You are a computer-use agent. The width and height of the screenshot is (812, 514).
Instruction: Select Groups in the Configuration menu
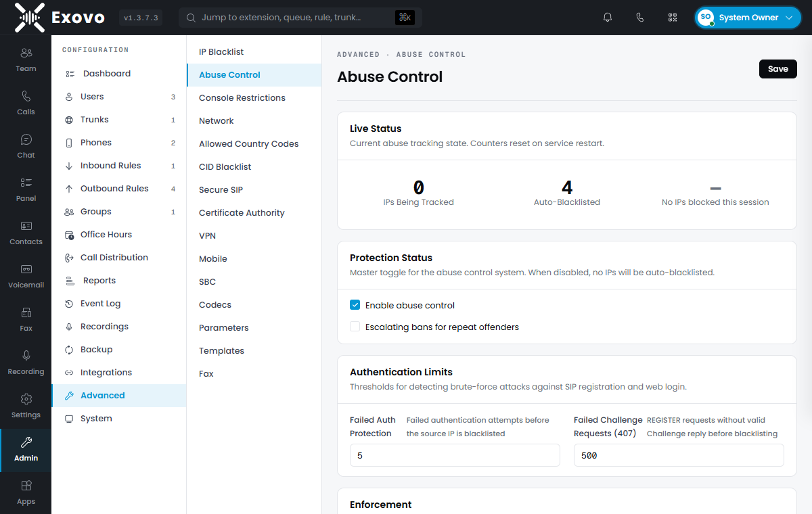[x=119, y=212]
